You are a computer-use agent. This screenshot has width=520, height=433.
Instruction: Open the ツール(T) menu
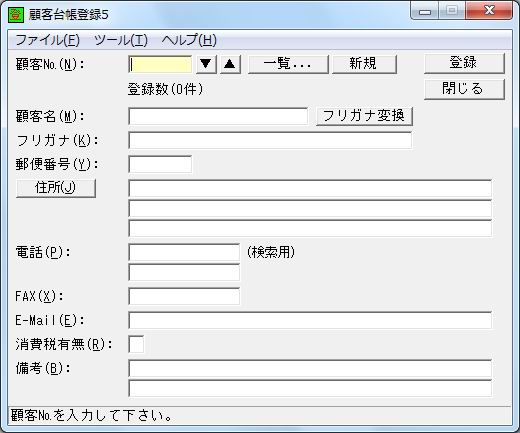point(120,40)
